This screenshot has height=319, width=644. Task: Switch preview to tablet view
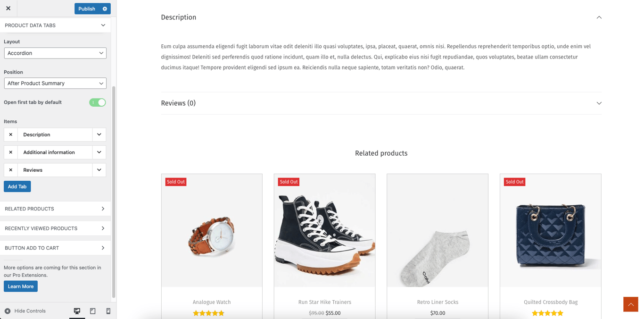tap(92, 311)
